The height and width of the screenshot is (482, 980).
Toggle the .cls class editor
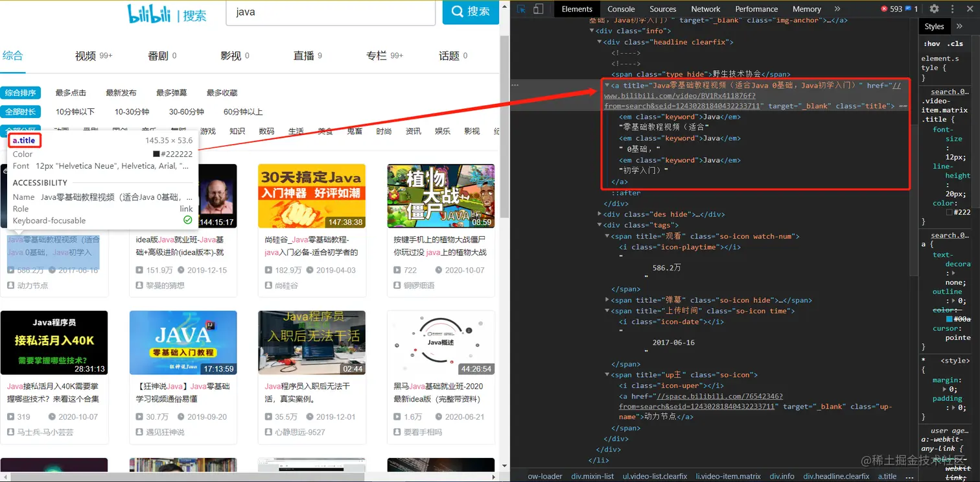click(x=955, y=43)
